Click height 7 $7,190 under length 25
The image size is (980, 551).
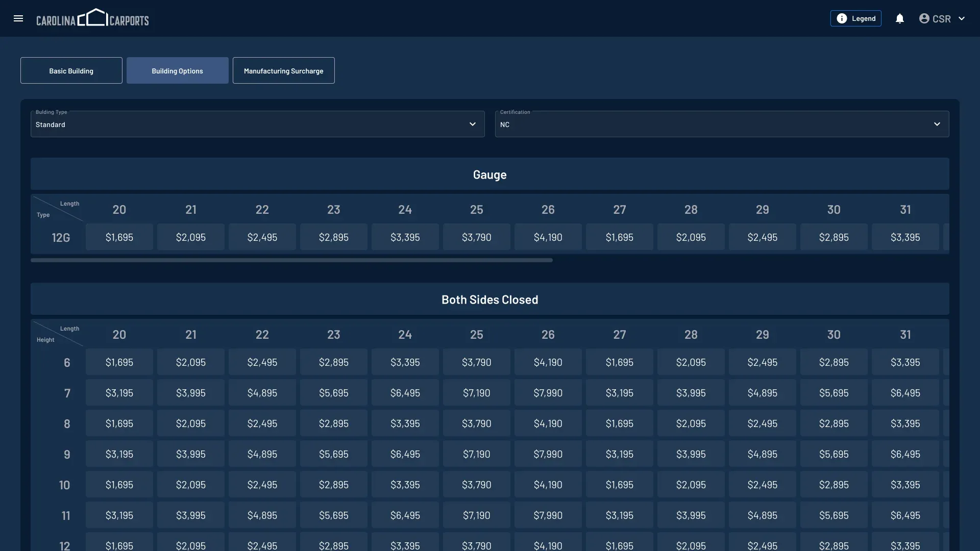click(477, 392)
